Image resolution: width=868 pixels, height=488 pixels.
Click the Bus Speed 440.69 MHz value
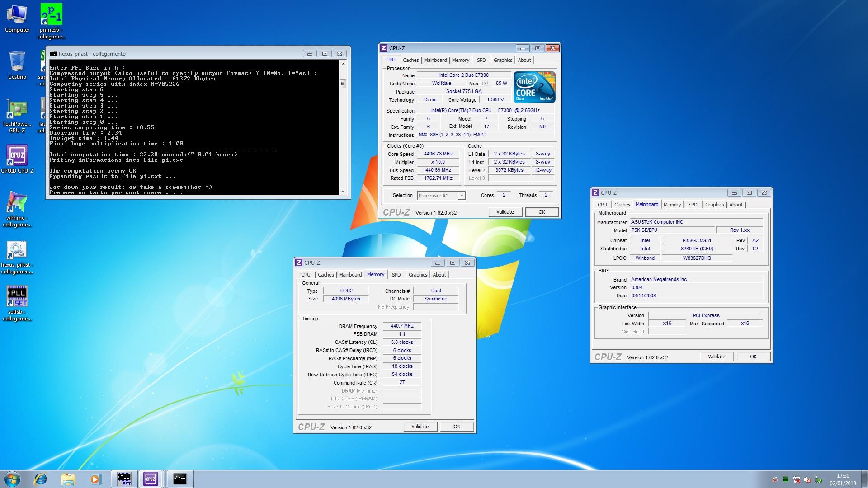[x=438, y=170]
